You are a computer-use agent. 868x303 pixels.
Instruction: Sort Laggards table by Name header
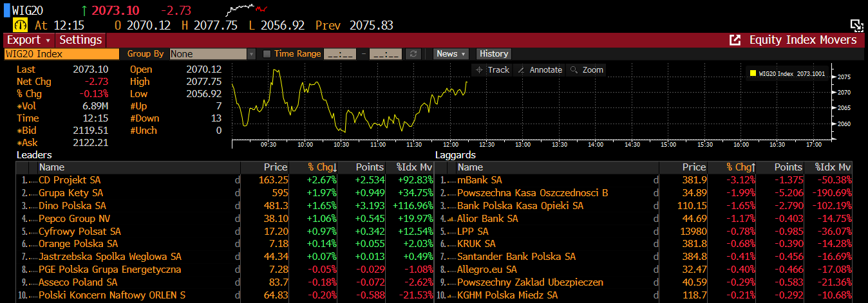[557, 167]
